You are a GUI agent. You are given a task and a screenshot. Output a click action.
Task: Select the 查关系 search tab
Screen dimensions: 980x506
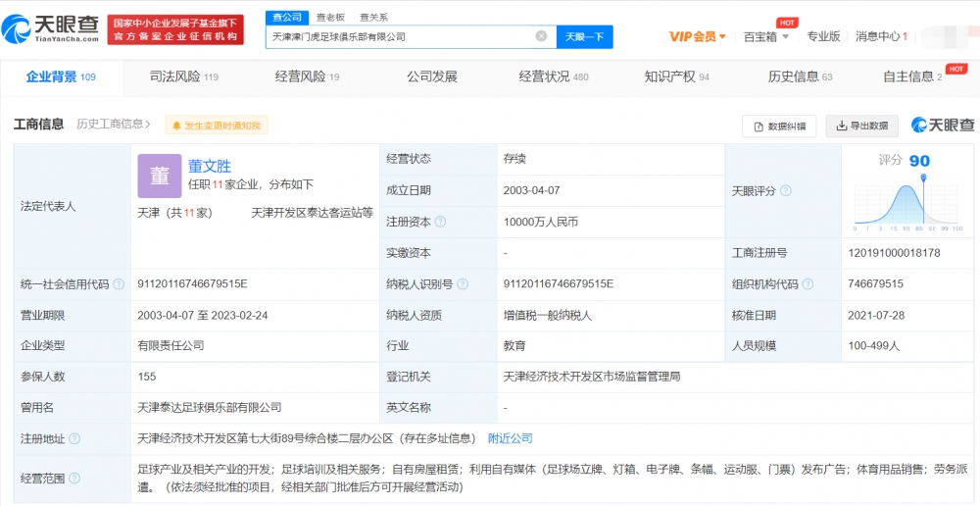click(x=373, y=18)
